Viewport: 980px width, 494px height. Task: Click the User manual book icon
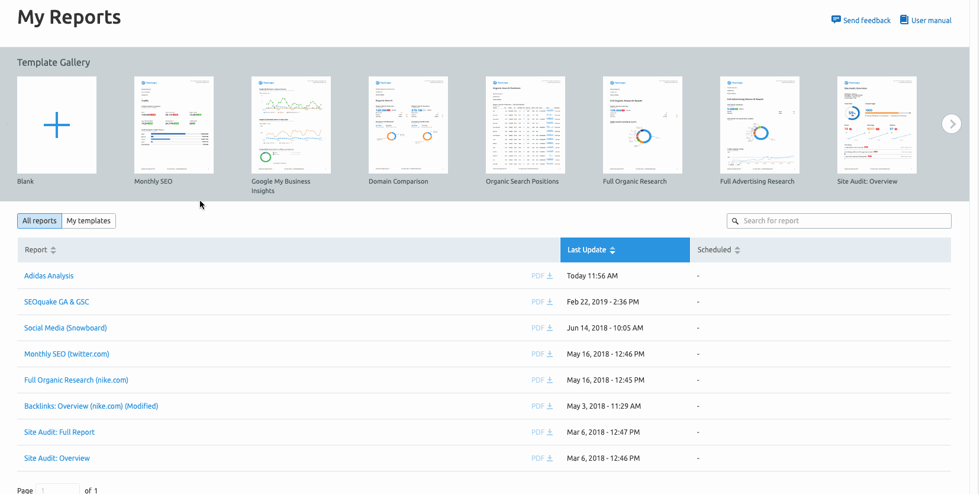[904, 20]
